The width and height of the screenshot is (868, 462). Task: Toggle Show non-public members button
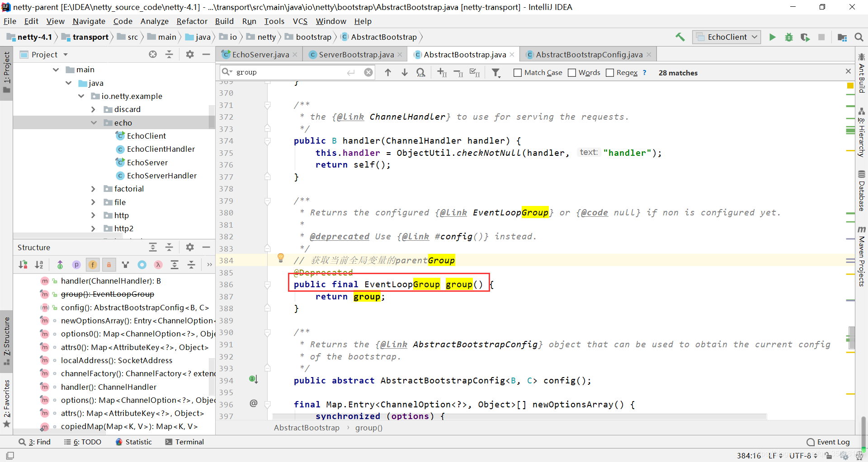click(109, 265)
